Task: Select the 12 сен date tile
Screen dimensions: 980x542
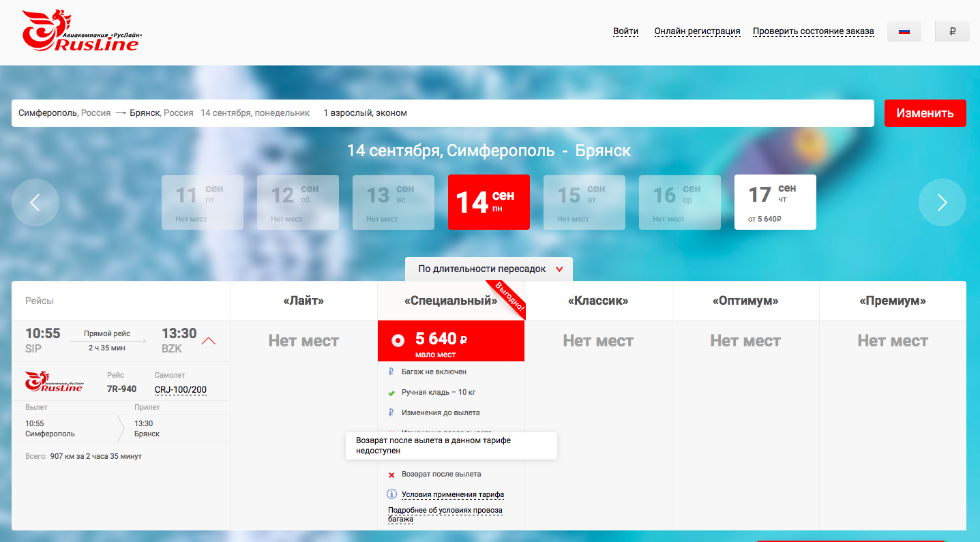Action: 298,202
